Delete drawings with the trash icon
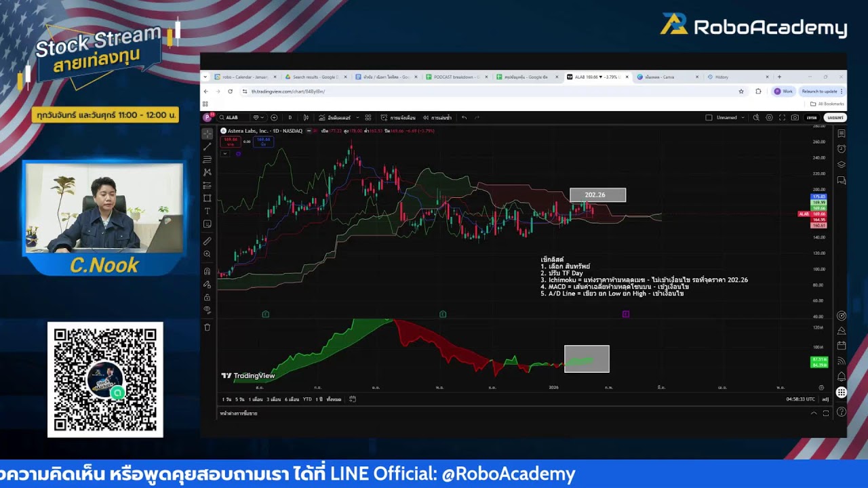868x488 pixels. click(208, 327)
